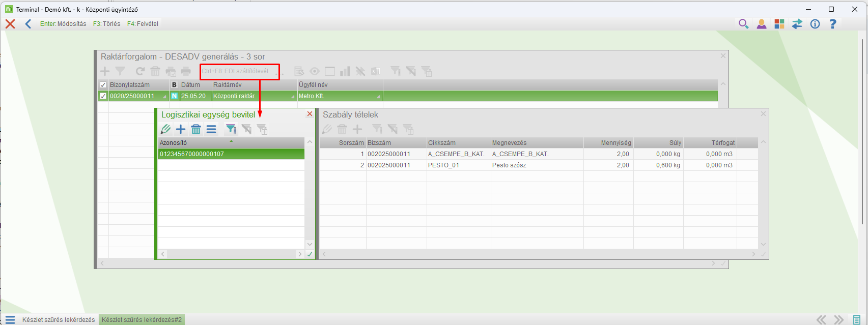Open the magnifier search icon
The width and height of the screenshot is (868, 325).
point(743,24)
